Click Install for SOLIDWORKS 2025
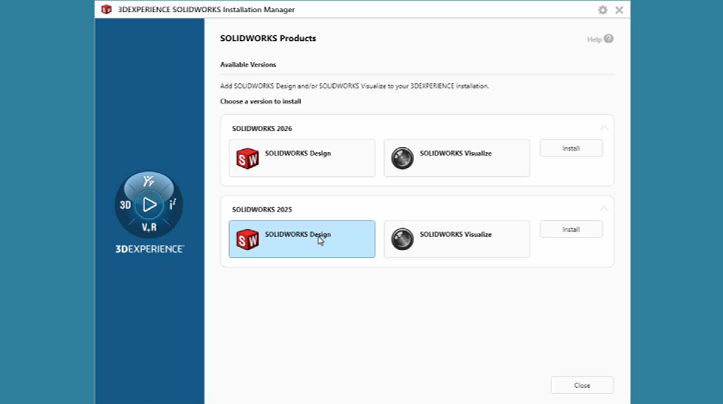 click(x=571, y=229)
